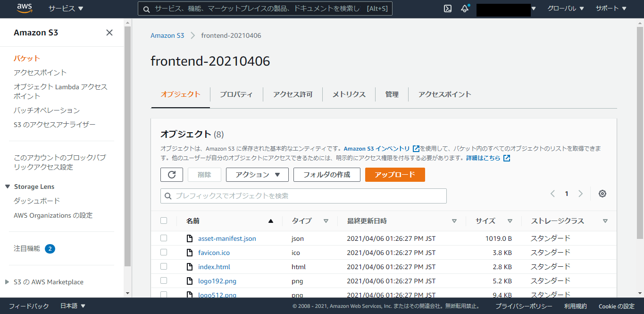Screen dimensions: 644x314
Task: Open the 日本語 language selector
Action: click(x=73, y=306)
